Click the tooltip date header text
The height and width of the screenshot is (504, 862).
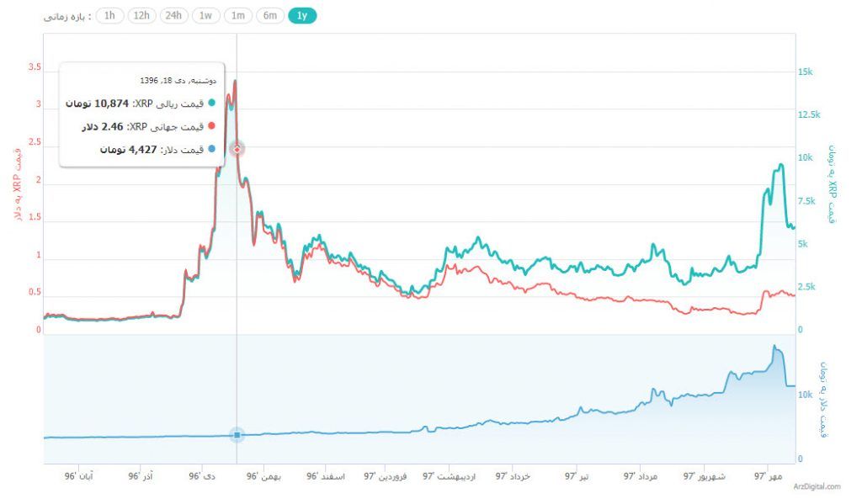(178, 81)
